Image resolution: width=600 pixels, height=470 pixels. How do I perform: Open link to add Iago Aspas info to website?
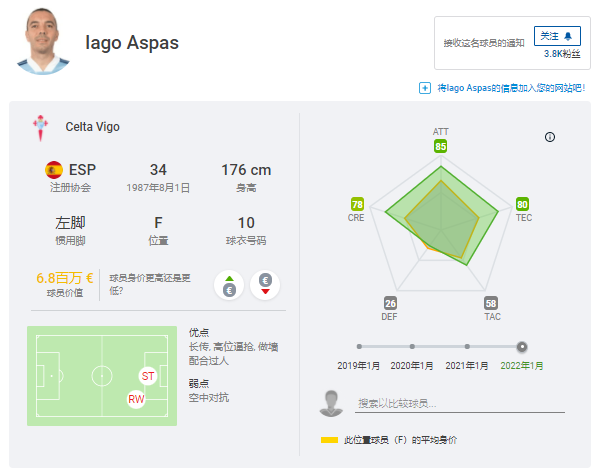tap(514, 88)
